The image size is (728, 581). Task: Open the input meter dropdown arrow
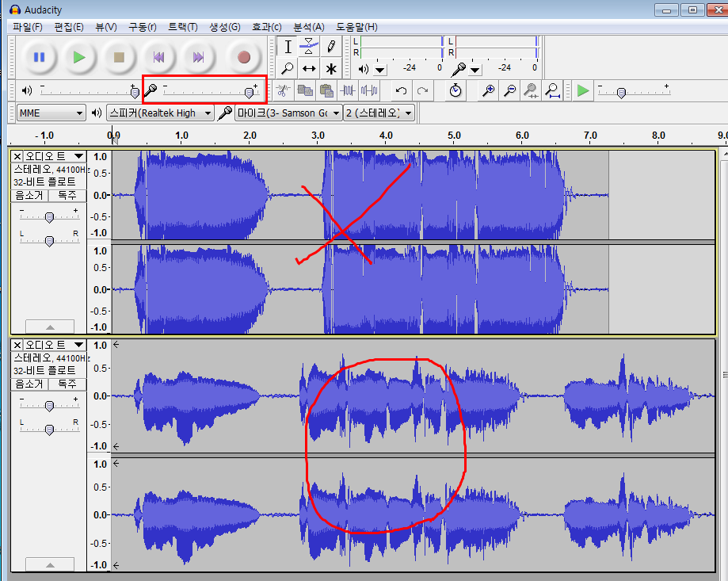(475, 70)
